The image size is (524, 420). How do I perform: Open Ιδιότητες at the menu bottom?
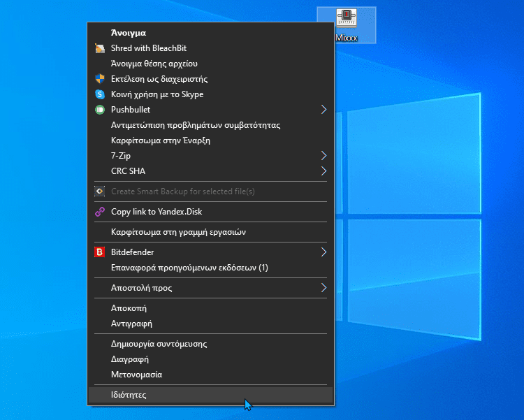(211, 395)
